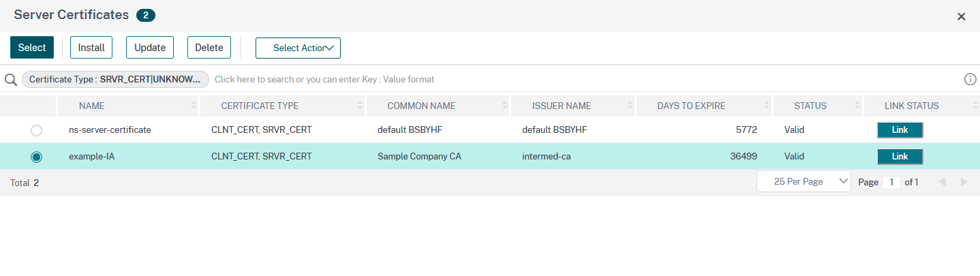980x276 pixels.
Task: Click Link button for ns-server-certificate
Action: click(900, 130)
